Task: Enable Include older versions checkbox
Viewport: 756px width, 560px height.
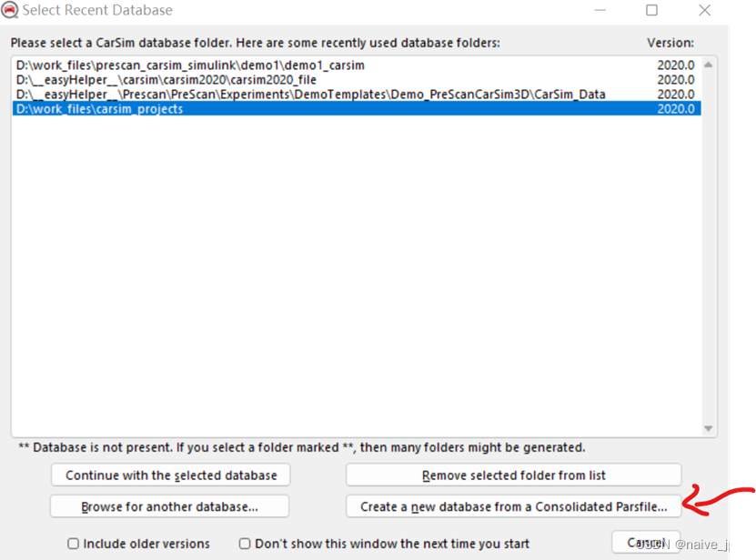Action: (74, 544)
